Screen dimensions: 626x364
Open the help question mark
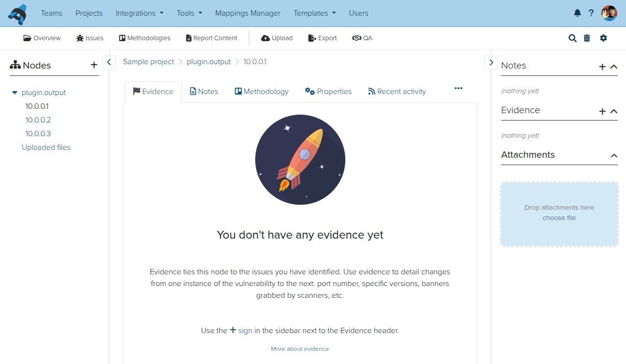591,13
